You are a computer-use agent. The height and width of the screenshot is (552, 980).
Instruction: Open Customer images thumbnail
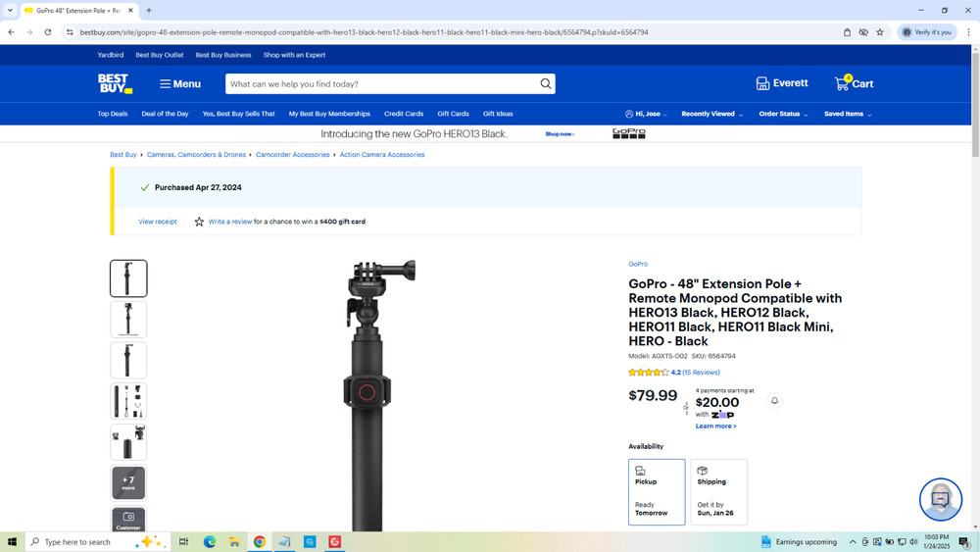pos(128,520)
